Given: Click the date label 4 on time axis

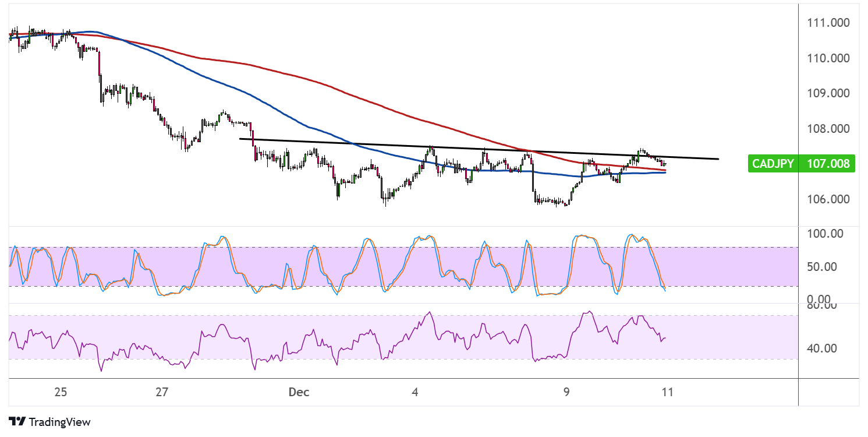Looking at the screenshot, I should tap(414, 392).
